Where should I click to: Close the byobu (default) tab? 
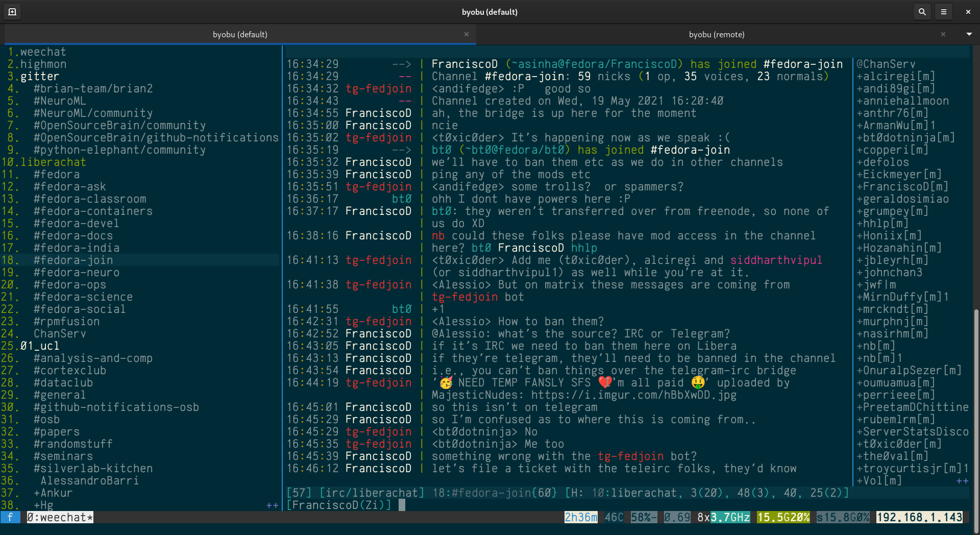(x=467, y=34)
